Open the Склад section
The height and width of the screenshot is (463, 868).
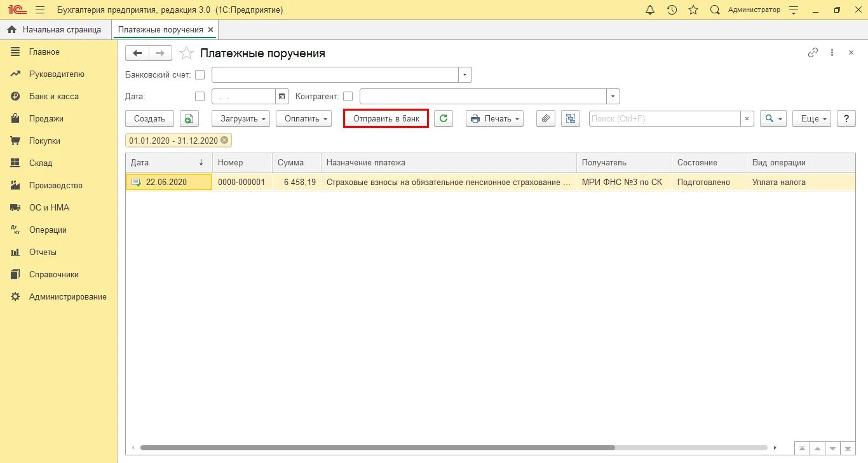pyautogui.click(x=58, y=163)
